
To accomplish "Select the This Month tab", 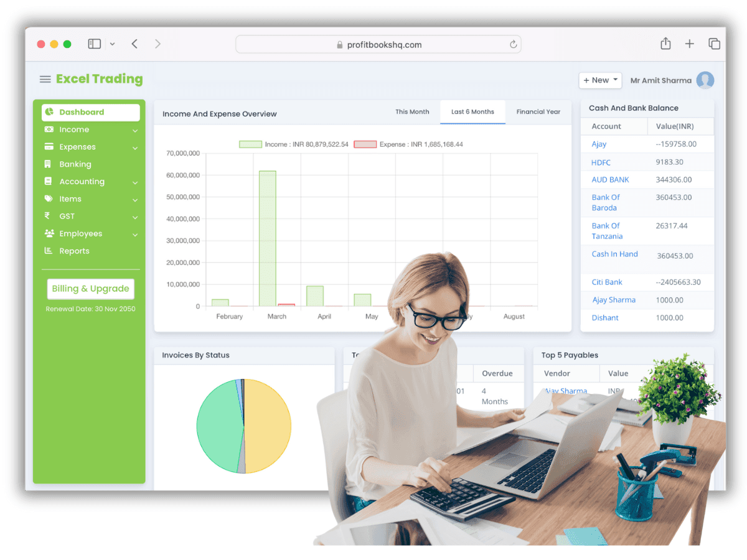I will 413,111.
